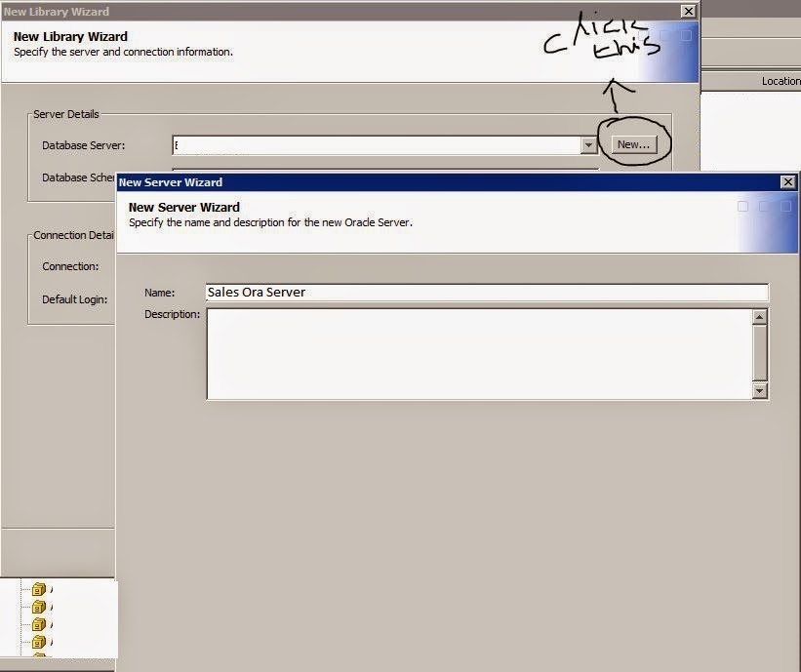The height and width of the screenshot is (672, 801).
Task: Select the first library icon in bottom-left tree
Action: point(39,589)
